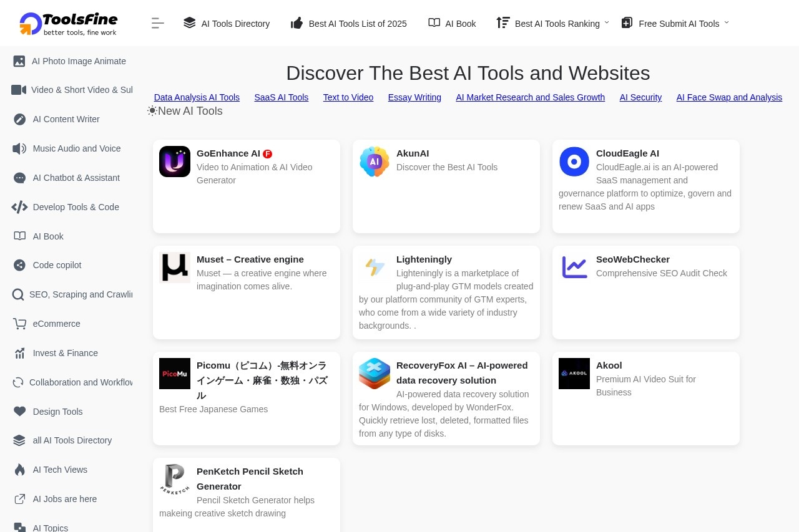Click the CloudEagle AI blue circle logo
Image resolution: width=799 pixels, height=532 pixels.
click(574, 162)
